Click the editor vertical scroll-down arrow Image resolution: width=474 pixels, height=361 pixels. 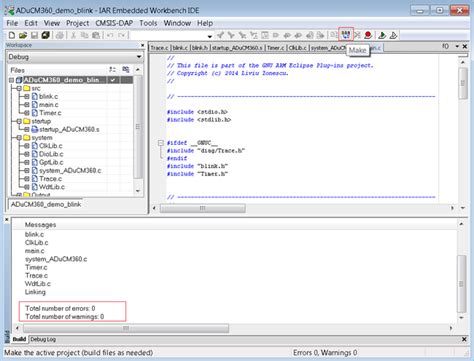tap(463, 208)
